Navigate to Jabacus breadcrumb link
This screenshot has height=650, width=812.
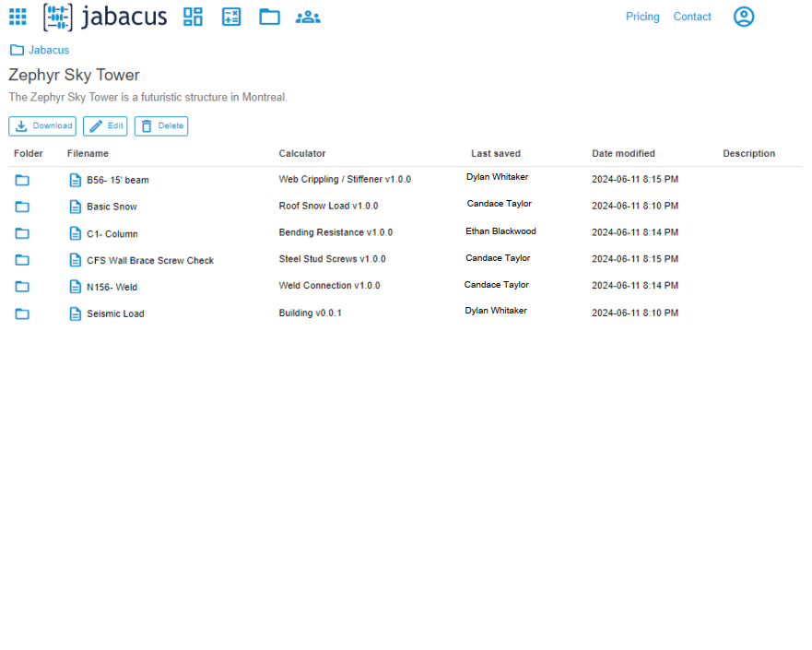49,50
